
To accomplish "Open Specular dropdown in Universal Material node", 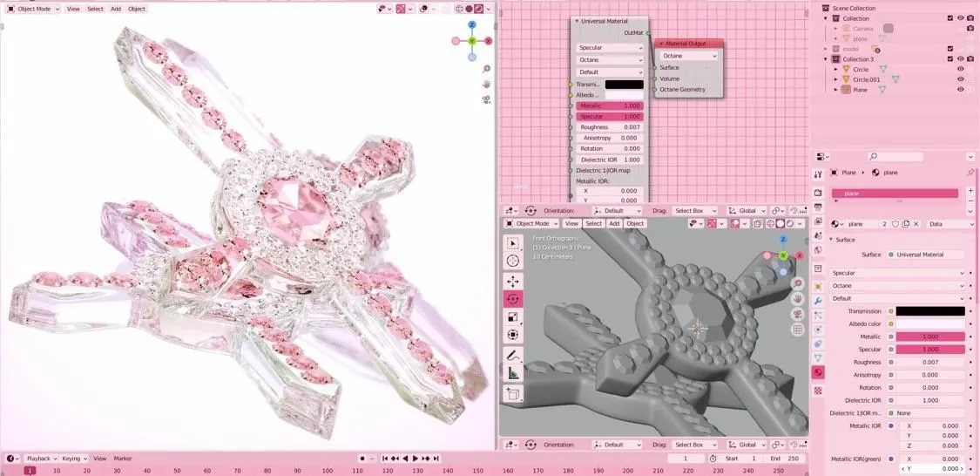I will coord(610,48).
